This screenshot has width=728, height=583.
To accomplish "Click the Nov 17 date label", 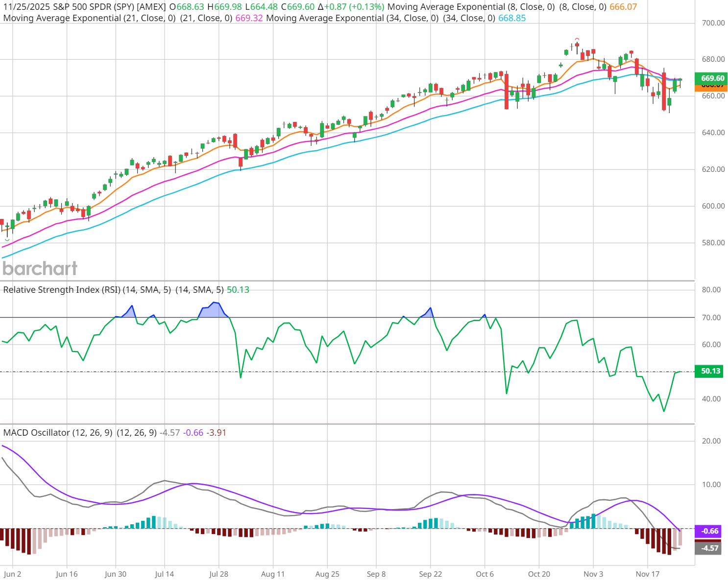I will (x=648, y=574).
